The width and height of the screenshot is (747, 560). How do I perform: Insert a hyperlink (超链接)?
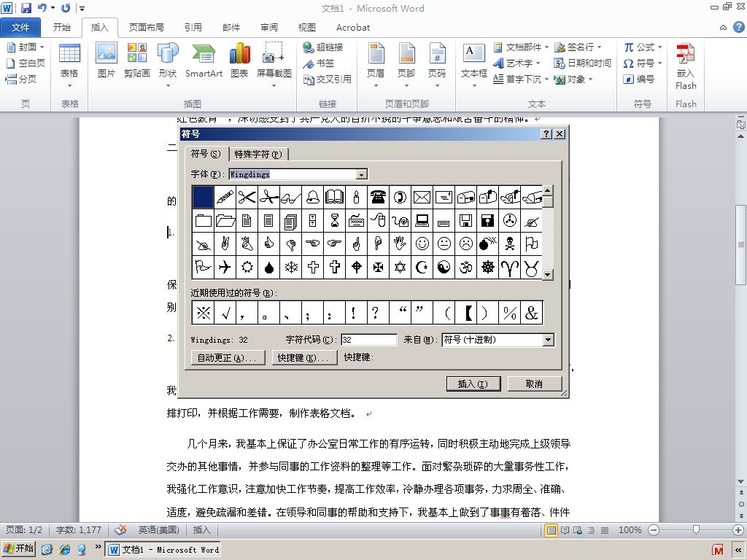click(323, 47)
